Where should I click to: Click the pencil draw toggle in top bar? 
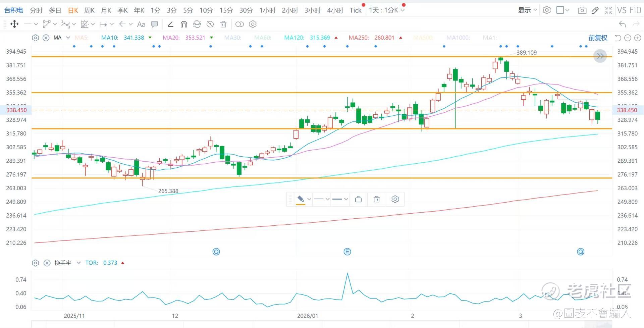pos(595,10)
